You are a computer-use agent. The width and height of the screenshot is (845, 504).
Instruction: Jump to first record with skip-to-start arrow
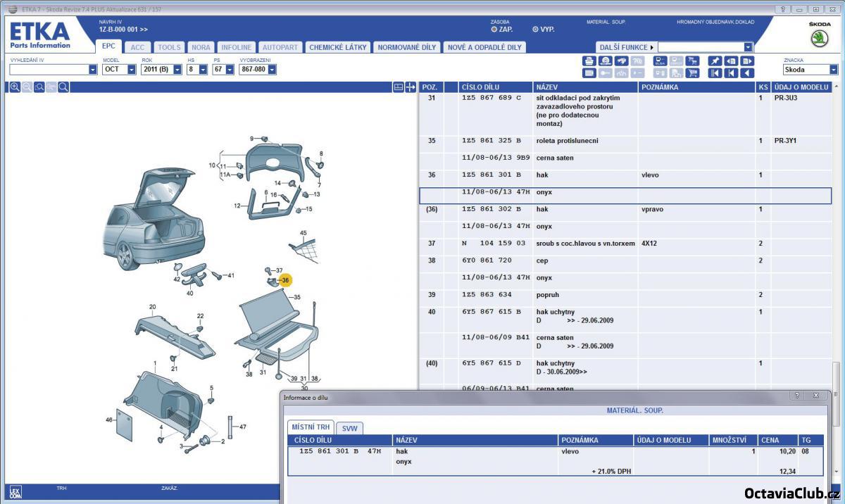click(x=715, y=73)
